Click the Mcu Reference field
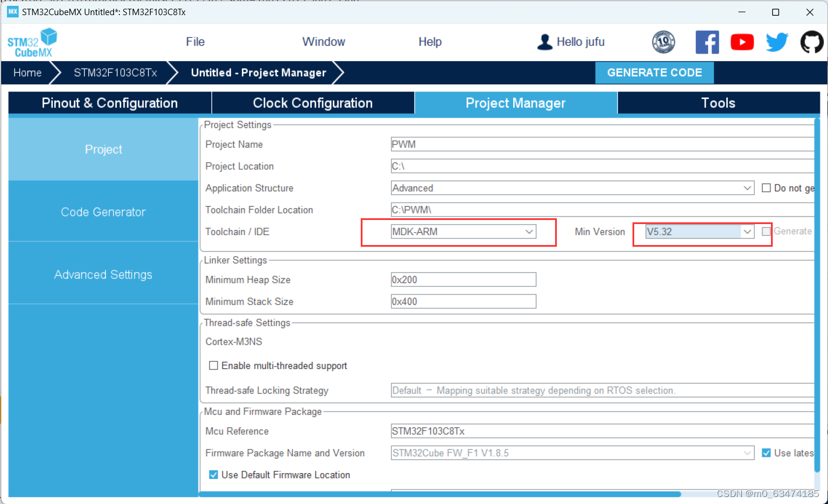 click(x=603, y=431)
